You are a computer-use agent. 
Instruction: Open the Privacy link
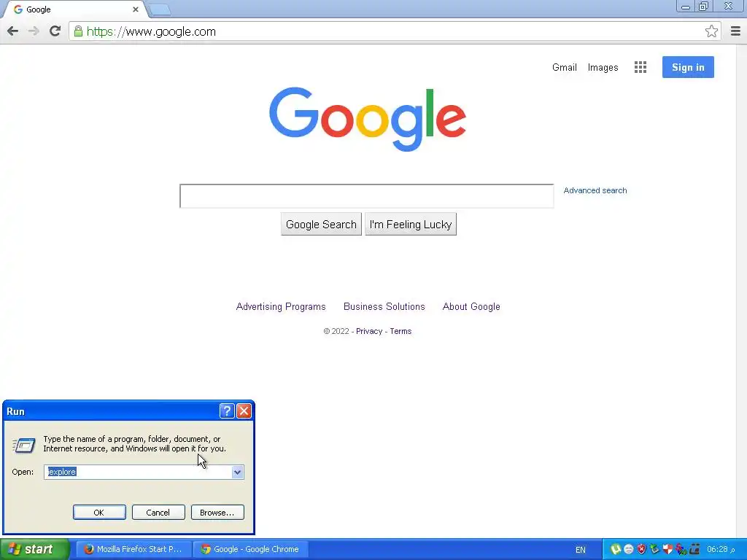pos(369,331)
